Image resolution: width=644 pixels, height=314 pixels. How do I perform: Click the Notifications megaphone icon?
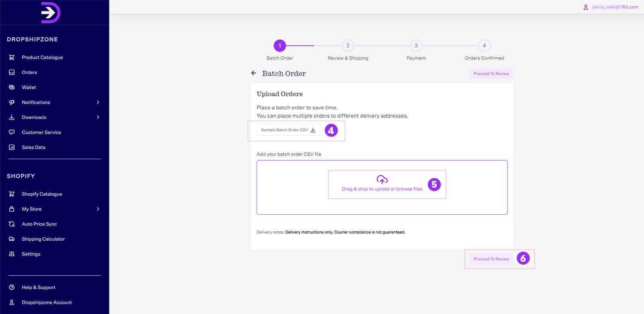[x=12, y=103]
